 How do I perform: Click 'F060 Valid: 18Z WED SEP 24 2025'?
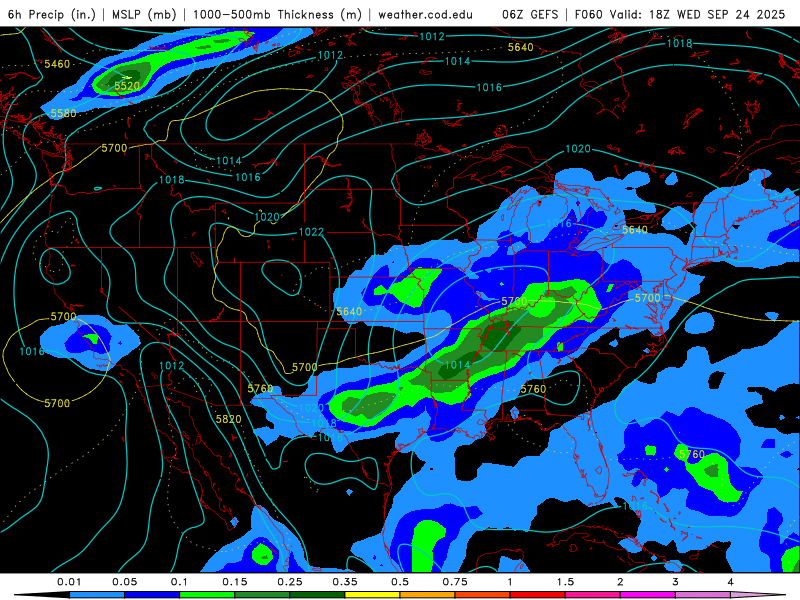[680, 14]
